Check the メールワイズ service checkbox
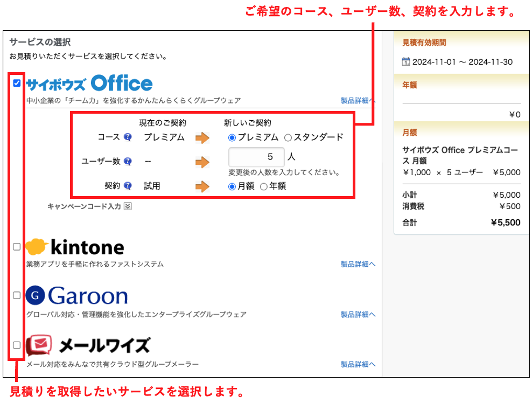532x403 pixels. pos(17,345)
